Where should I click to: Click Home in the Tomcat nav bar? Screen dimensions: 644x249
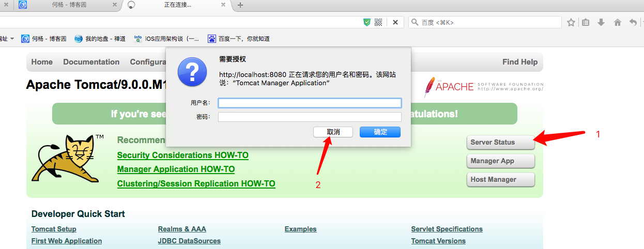[42, 62]
